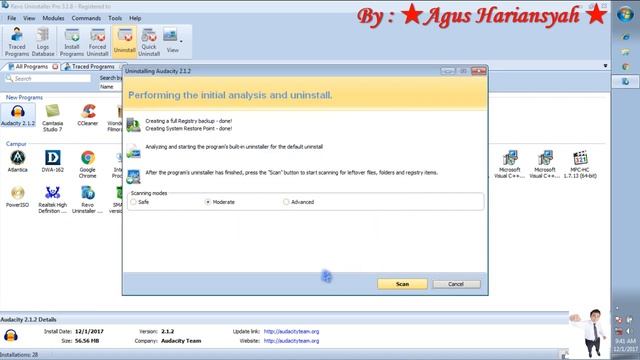Open the Chrome taskbar icon
Image resolution: width=640 pixels, height=360 pixels.
[x=625, y=67]
